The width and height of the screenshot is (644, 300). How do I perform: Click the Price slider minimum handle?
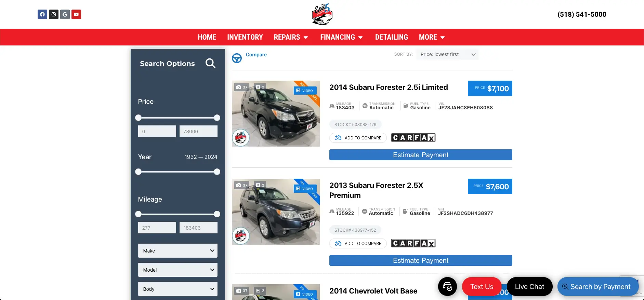(x=138, y=118)
